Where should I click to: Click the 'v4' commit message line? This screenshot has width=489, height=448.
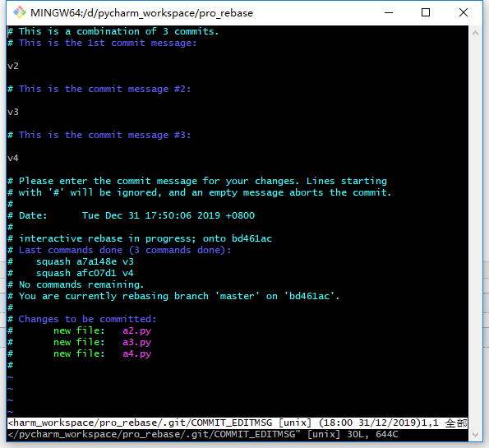pyautogui.click(x=13, y=158)
